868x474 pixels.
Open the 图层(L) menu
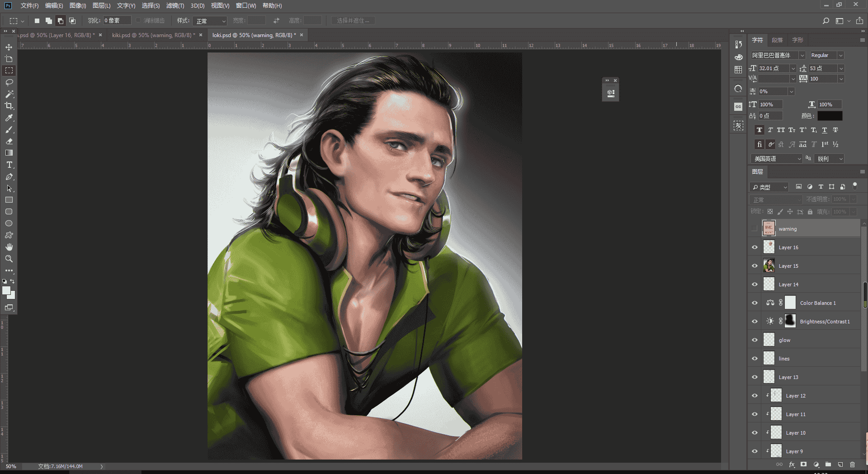(101, 5)
